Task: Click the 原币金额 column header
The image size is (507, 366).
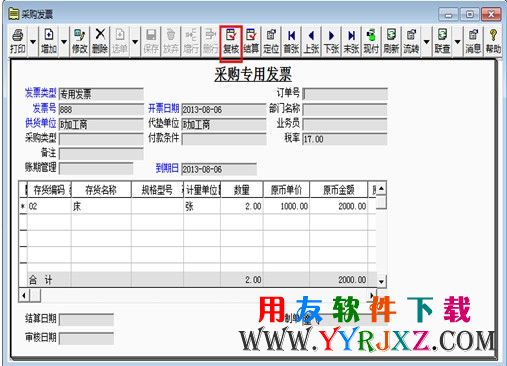Action: [339, 190]
